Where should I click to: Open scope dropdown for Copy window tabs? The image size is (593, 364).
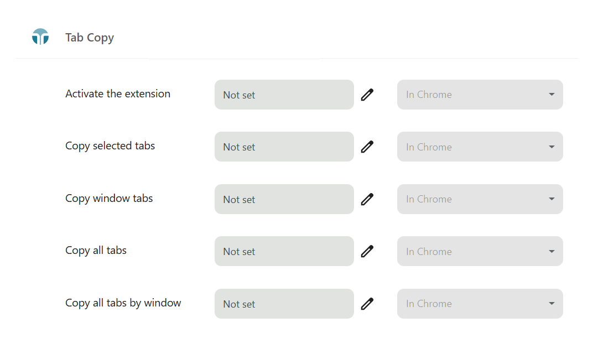tap(480, 199)
